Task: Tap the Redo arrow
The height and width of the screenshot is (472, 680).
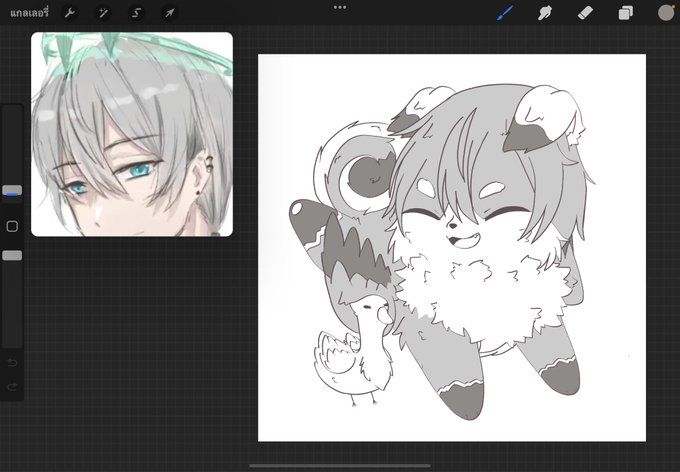Action: (12, 386)
